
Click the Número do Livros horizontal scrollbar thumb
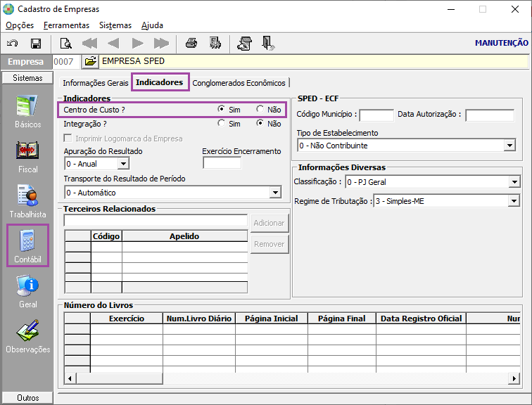120,378
